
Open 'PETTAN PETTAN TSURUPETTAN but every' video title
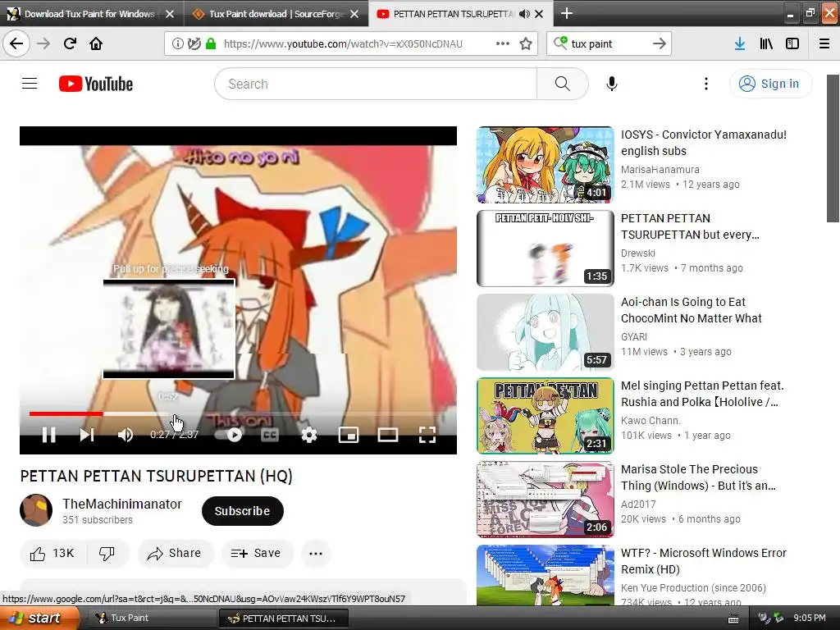point(690,226)
